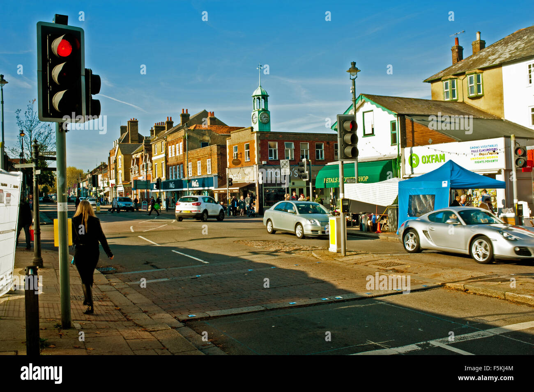Click the white SUV at the junction
This screenshot has width=534, height=392.
tap(199, 208)
